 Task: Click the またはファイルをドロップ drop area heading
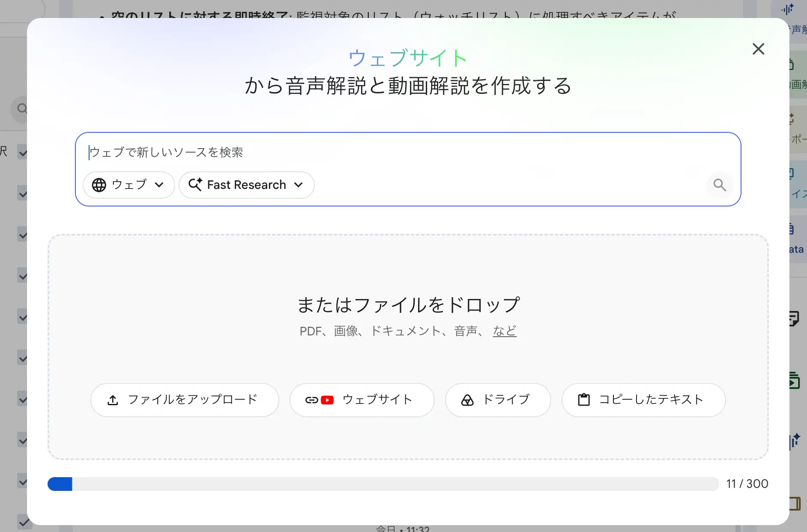tap(408, 305)
